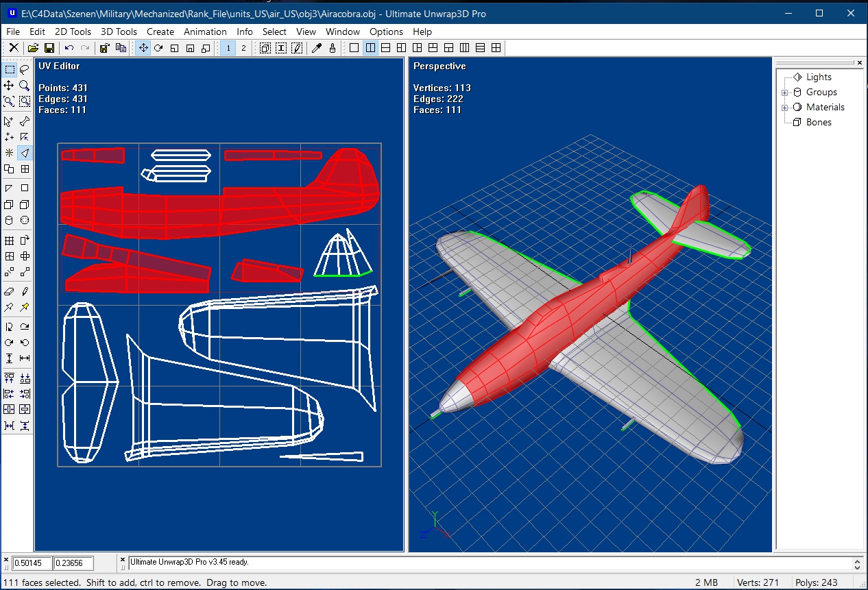Screen dimensions: 868x590
Task: Select the eyedropper tool in toolbar
Action: [x=316, y=48]
